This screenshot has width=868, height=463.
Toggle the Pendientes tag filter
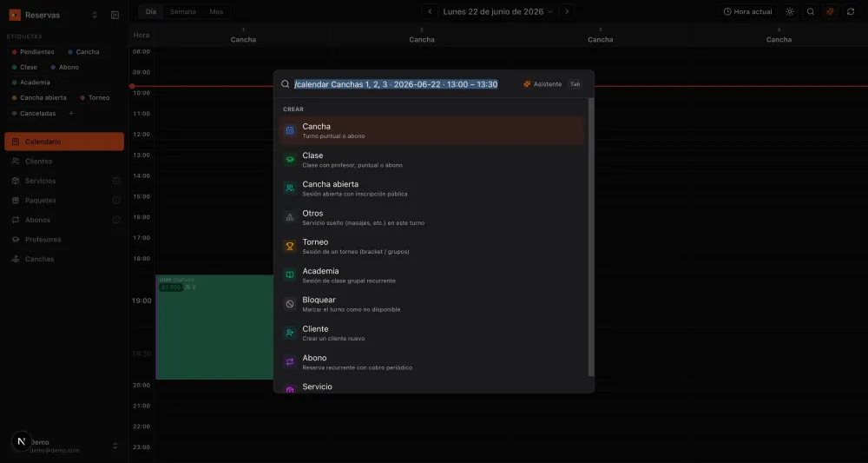[33, 51]
